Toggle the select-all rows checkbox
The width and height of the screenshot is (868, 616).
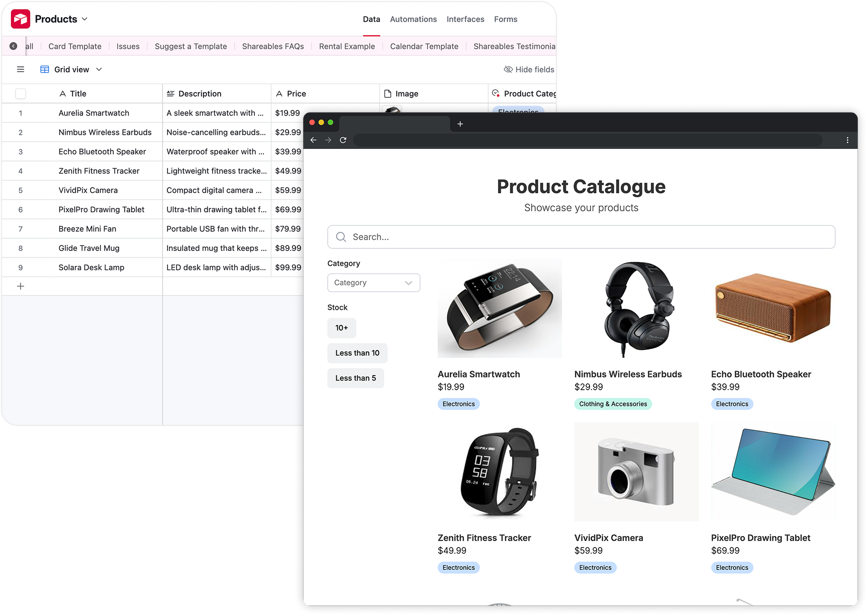tap(21, 94)
